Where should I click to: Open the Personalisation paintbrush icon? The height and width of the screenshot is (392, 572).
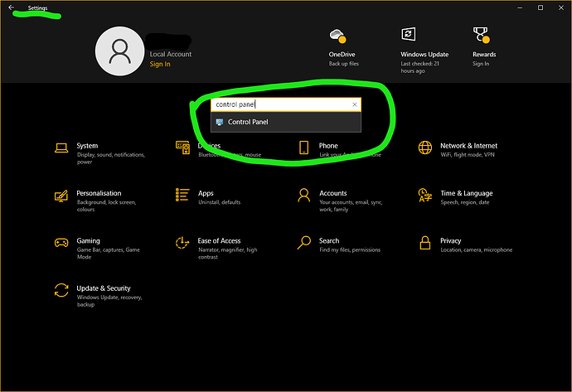[x=61, y=196]
